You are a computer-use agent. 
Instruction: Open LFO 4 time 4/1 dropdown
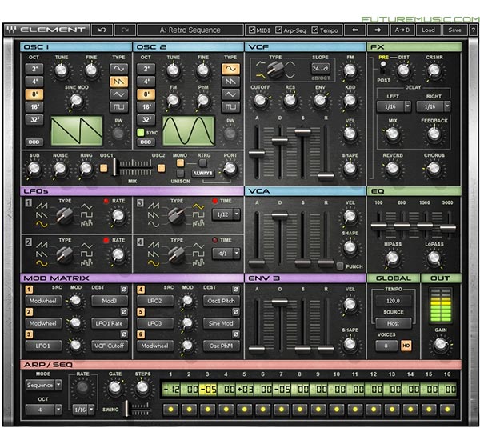pos(226,254)
